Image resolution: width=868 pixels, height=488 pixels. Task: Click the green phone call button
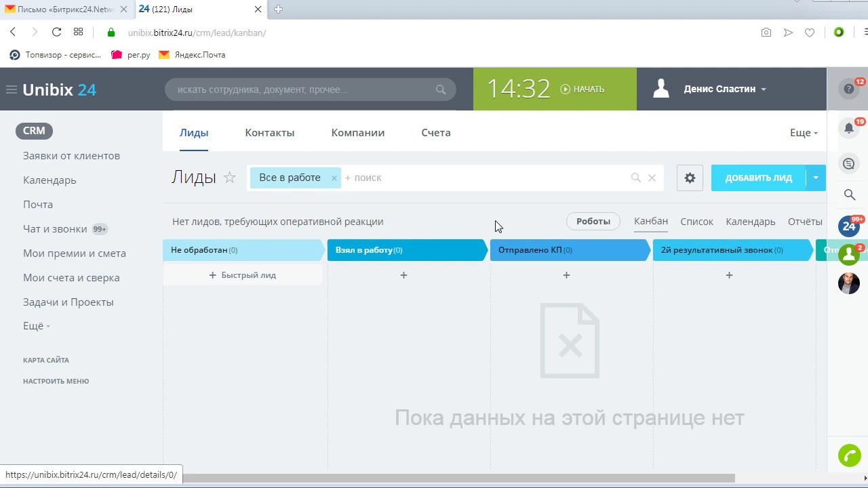pos(849,455)
